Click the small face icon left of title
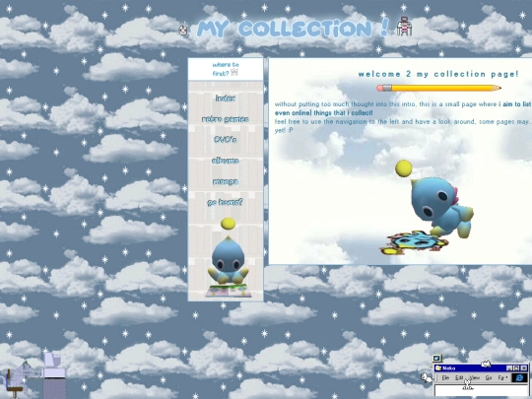This screenshot has height=399, width=532. pos(183,30)
